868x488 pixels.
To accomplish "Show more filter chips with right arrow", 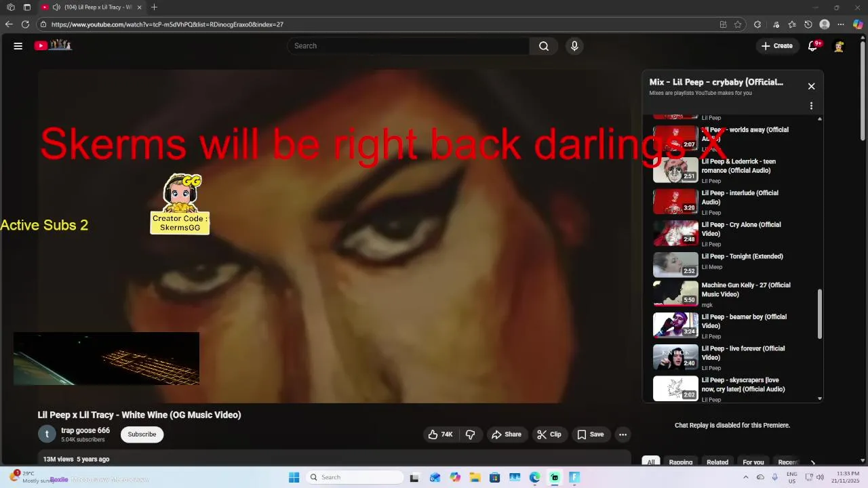I will click(x=812, y=462).
